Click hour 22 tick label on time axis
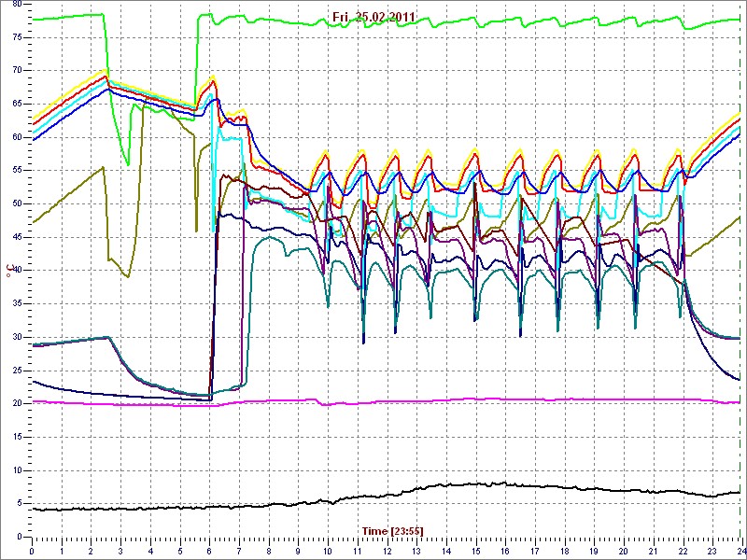Screen dimensions: 747x560 (683, 552)
